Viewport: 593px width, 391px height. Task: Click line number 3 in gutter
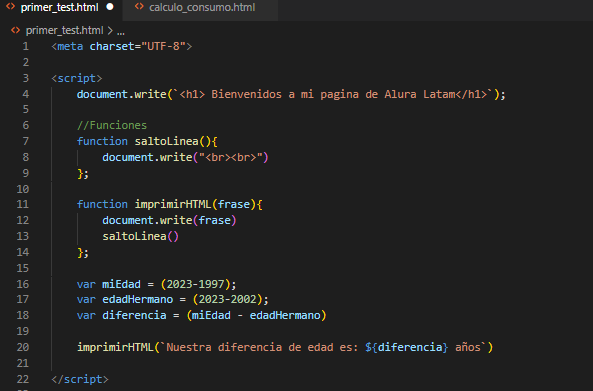click(25, 78)
